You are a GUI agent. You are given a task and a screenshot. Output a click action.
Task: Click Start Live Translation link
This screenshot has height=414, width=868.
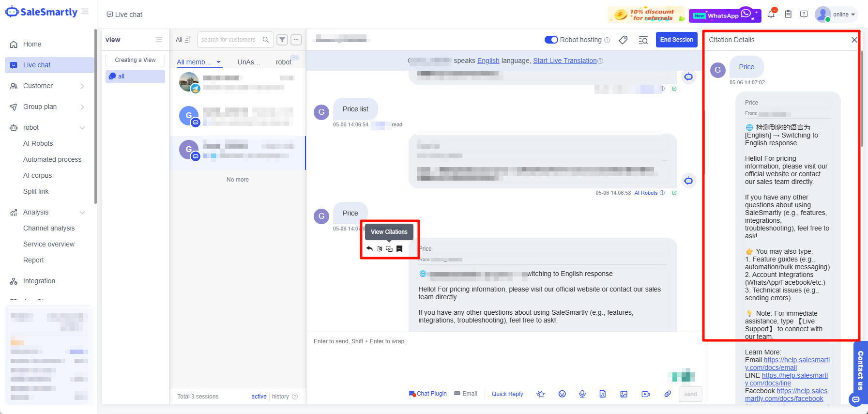pos(565,61)
